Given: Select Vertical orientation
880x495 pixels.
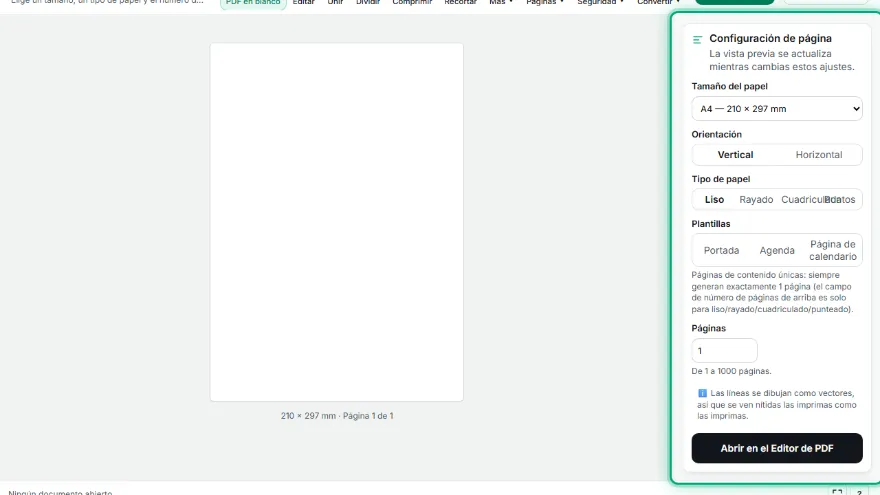Looking at the screenshot, I should click(x=735, y=155).
